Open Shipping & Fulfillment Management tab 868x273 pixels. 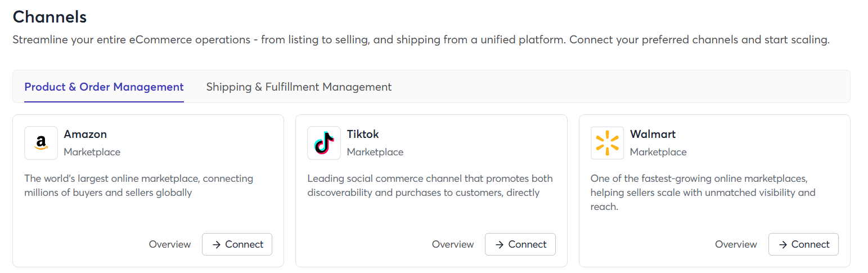(299, 87)
